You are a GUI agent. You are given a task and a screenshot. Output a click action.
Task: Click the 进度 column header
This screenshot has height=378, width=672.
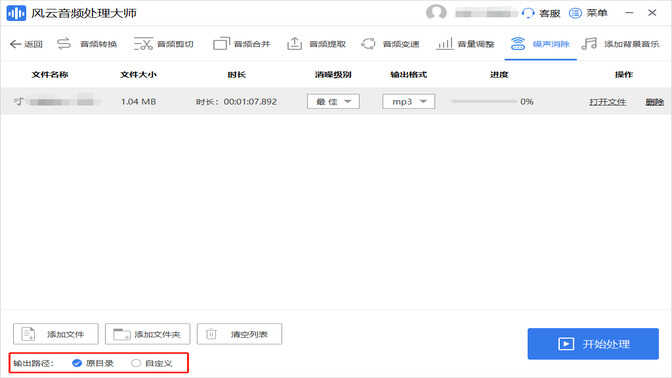click(499, 75)
